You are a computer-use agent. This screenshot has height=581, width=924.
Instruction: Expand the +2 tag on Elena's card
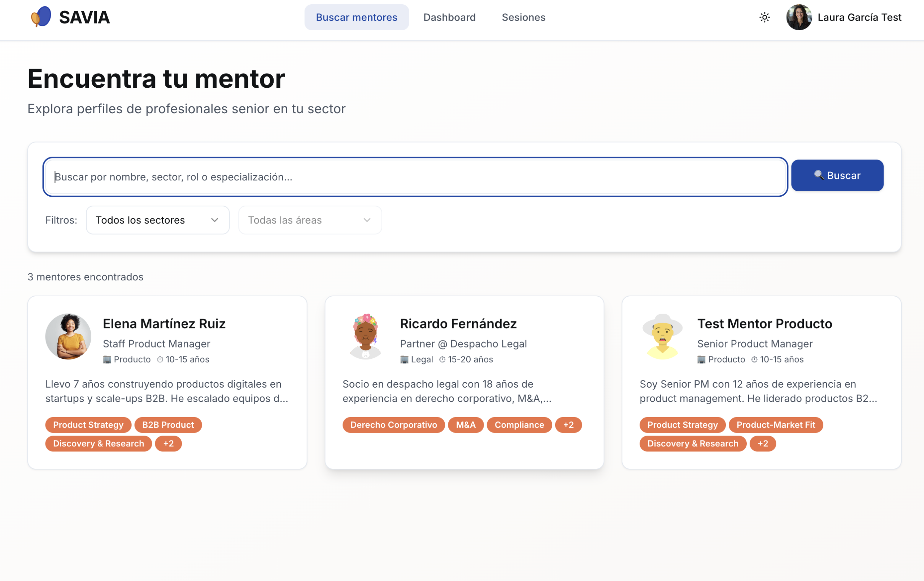pos(169,443)
